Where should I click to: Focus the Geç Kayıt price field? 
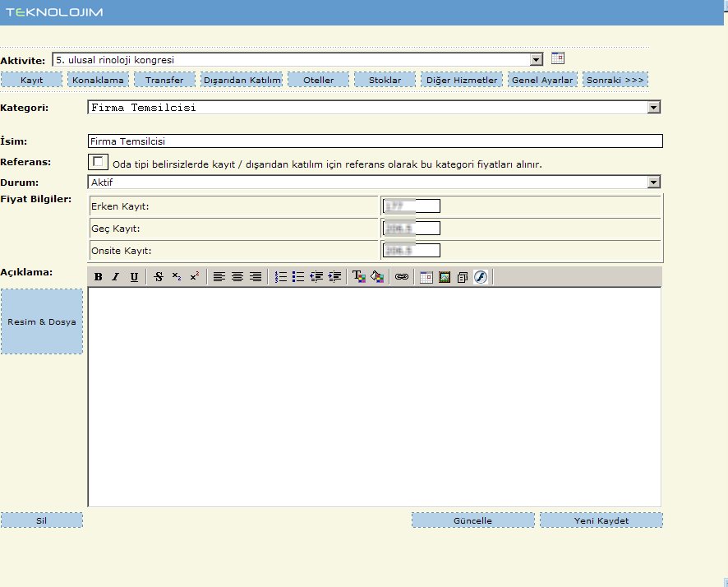[412, 228]
